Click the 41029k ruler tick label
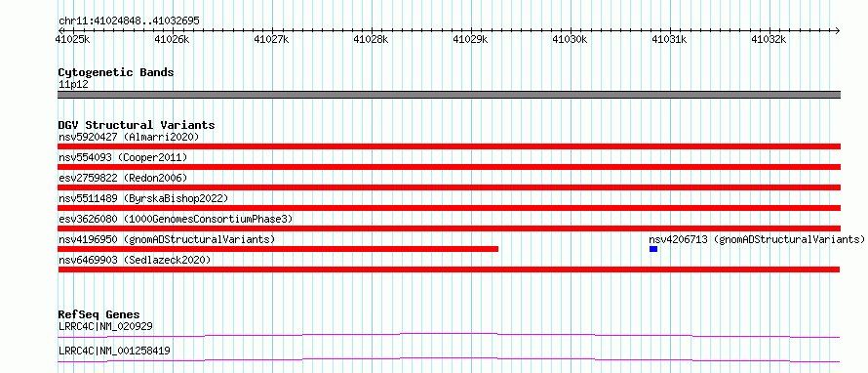Viewport: 868px width, 373px height. click(x=470, y=39)
